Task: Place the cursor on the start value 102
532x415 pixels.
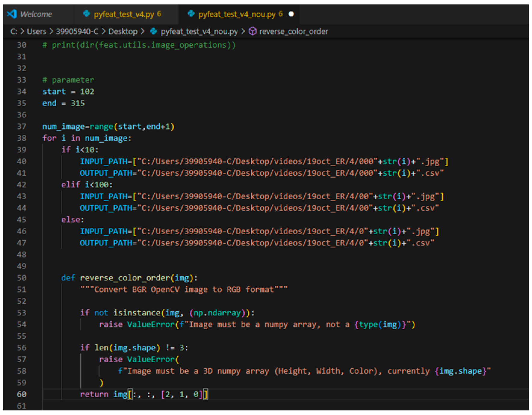Action: 87,91
